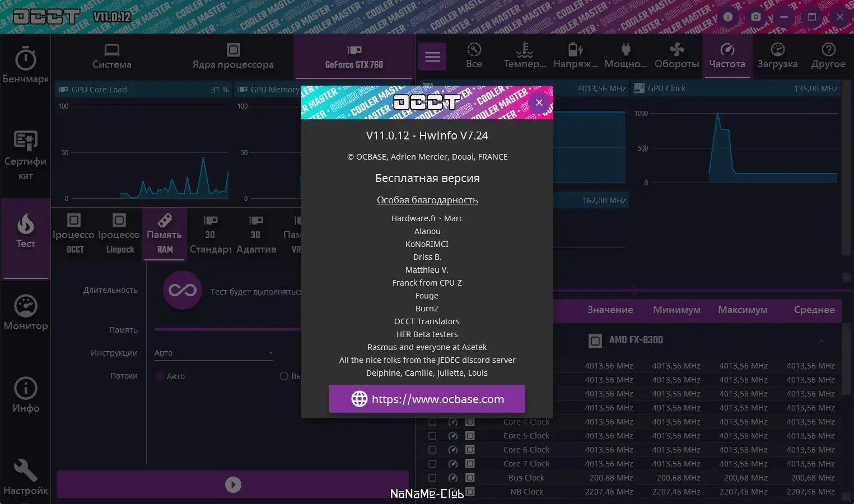Click the info icon in the title bar
Screen dimensions: 854x504
point(728,17)
